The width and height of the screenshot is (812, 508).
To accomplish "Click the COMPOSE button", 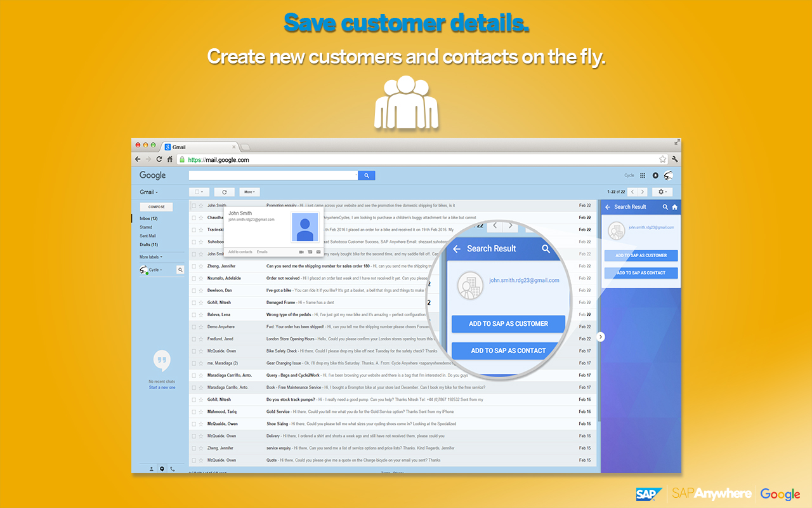I will point(157,207).
